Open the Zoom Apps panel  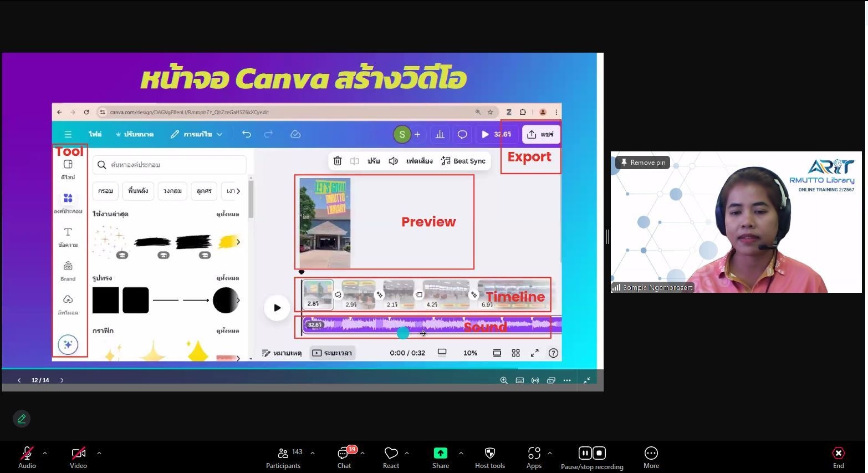[x=534, y=458]
